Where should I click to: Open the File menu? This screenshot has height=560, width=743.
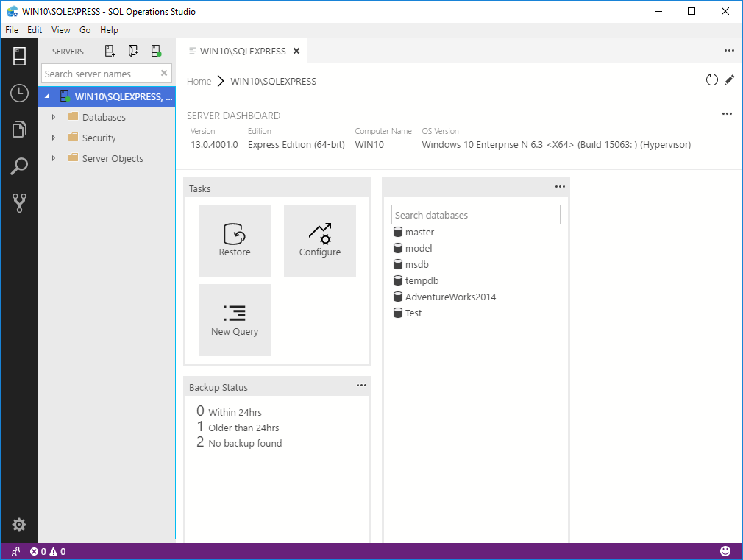[12, 30]
